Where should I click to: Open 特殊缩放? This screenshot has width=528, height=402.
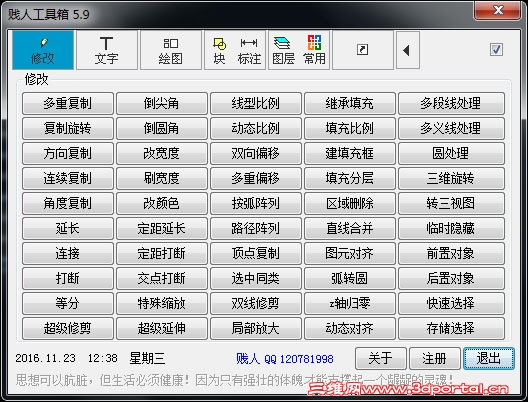(162, 303)
